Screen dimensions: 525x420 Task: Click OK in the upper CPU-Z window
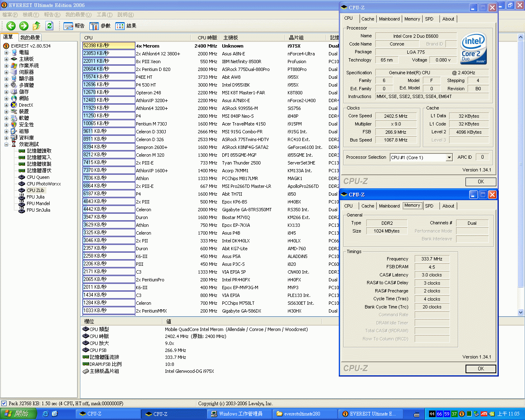[x=481, y=182]
